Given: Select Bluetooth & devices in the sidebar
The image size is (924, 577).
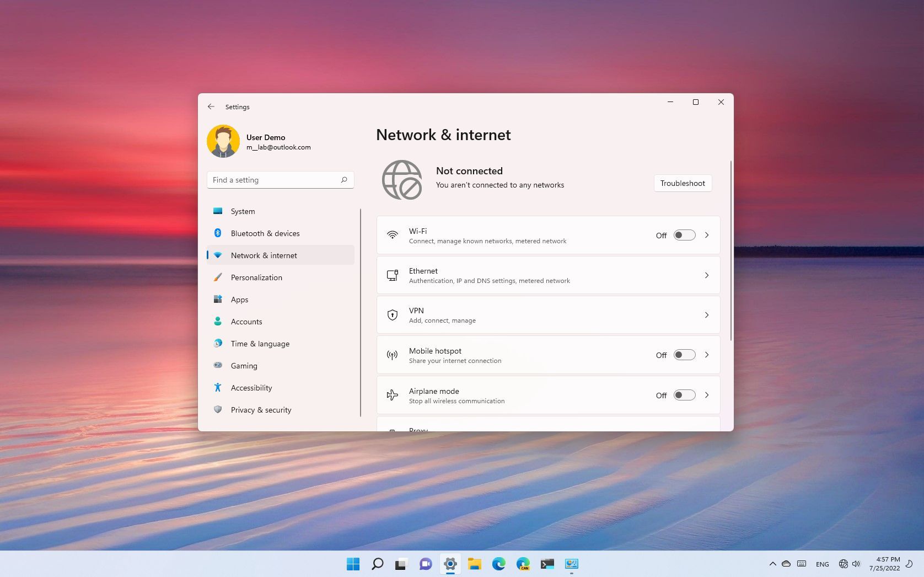Looking at the screenshot, I should click(265, 233).
